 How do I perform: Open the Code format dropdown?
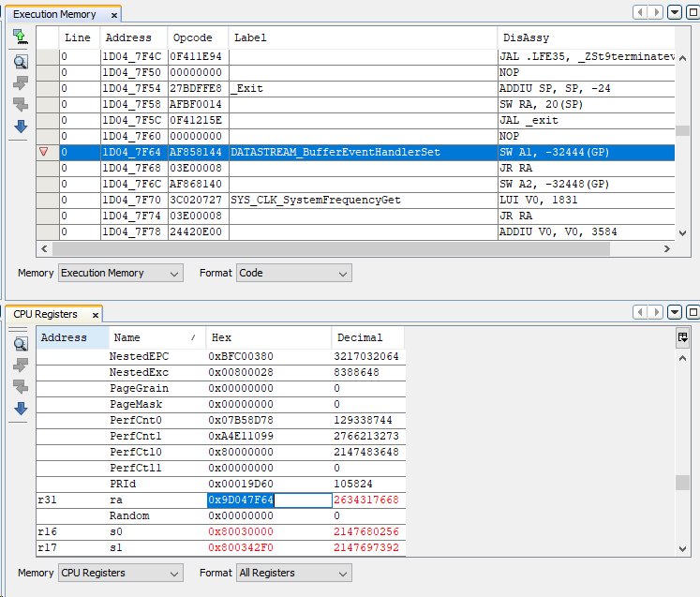pyautogui.click(x=294, y=273)
